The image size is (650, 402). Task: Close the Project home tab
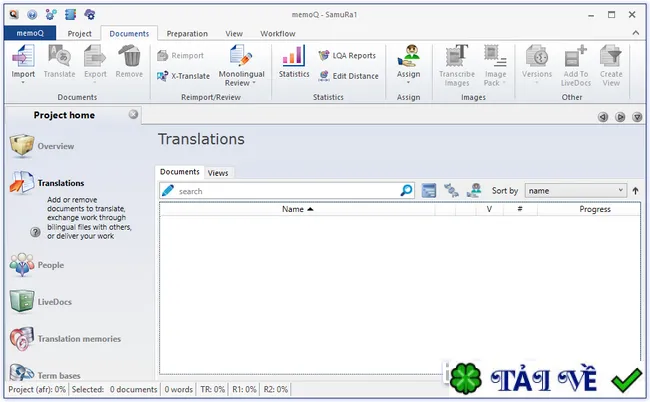[133, 114]
